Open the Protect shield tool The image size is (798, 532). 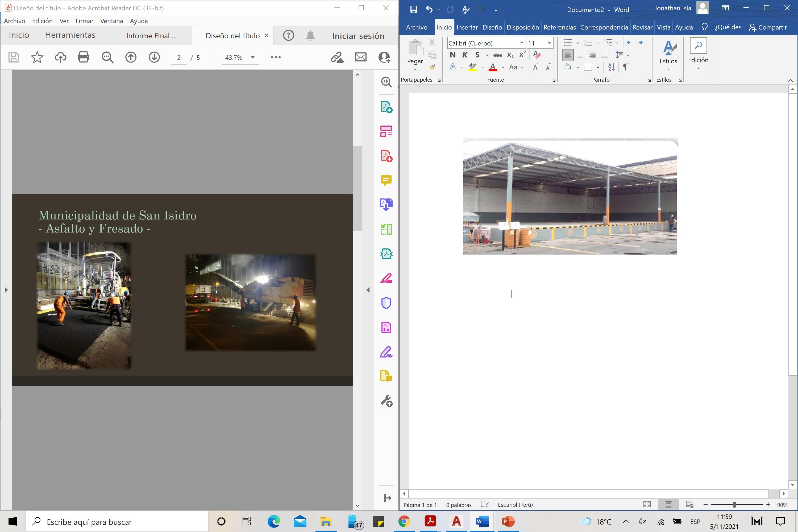386,303
